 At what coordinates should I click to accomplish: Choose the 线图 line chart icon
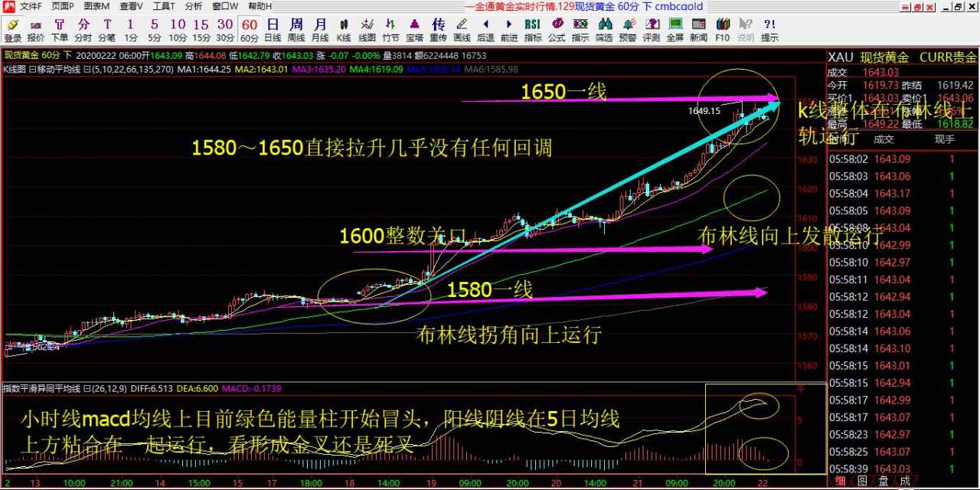(x=367, y=30)
